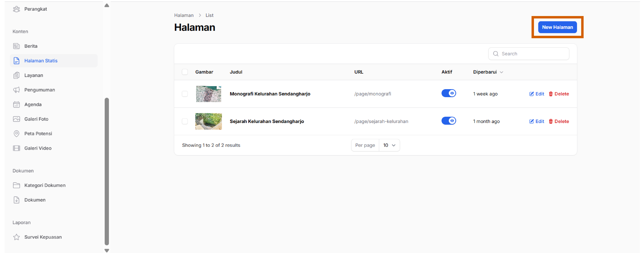644x253 pixels.
Task: Open Survei Kepuasan in the sidebar
Action: 54,237
